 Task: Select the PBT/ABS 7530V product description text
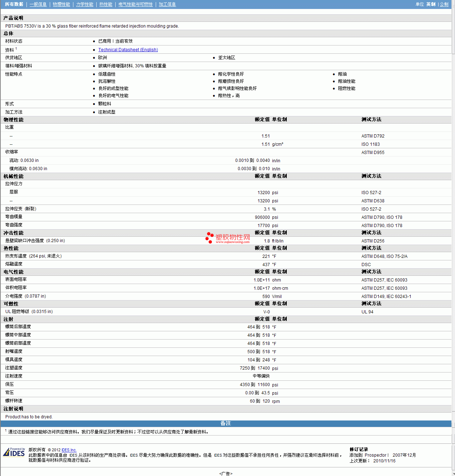pos(92,26)
